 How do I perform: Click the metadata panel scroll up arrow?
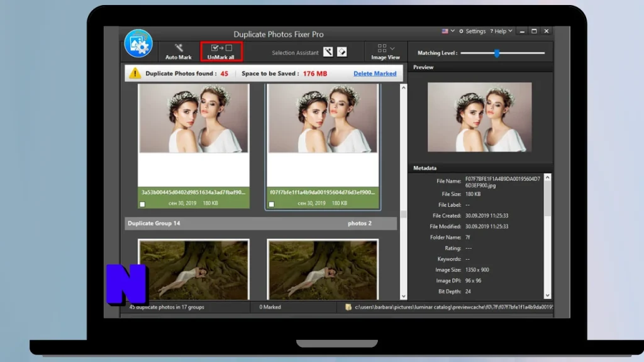[547, 177]
